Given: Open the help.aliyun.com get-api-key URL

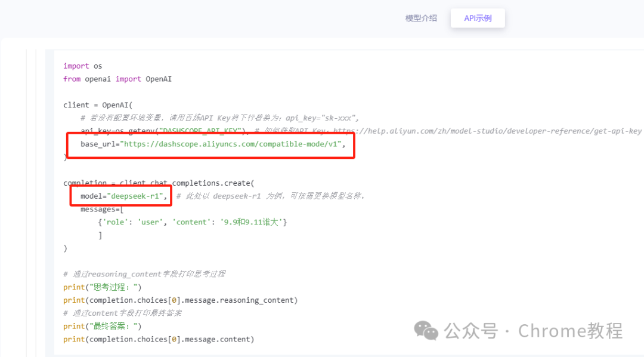Looking at the screenshot, I should coord(487,131).
